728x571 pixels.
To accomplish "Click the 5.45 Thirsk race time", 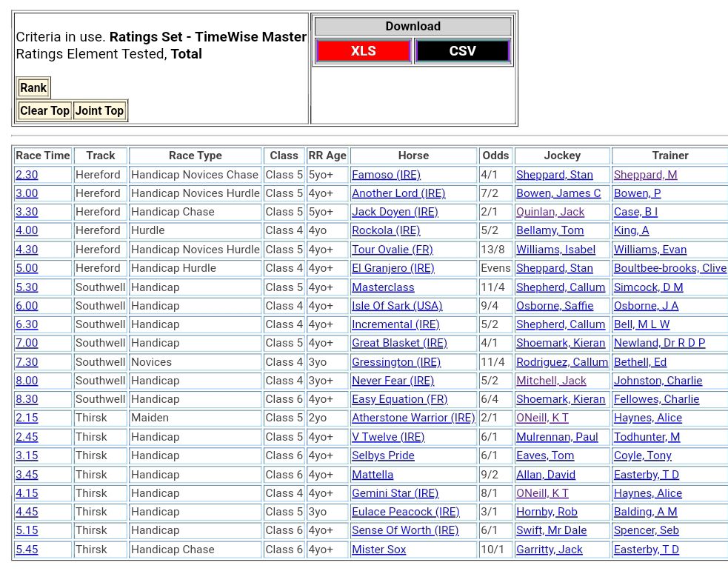I will pos(27,550).
